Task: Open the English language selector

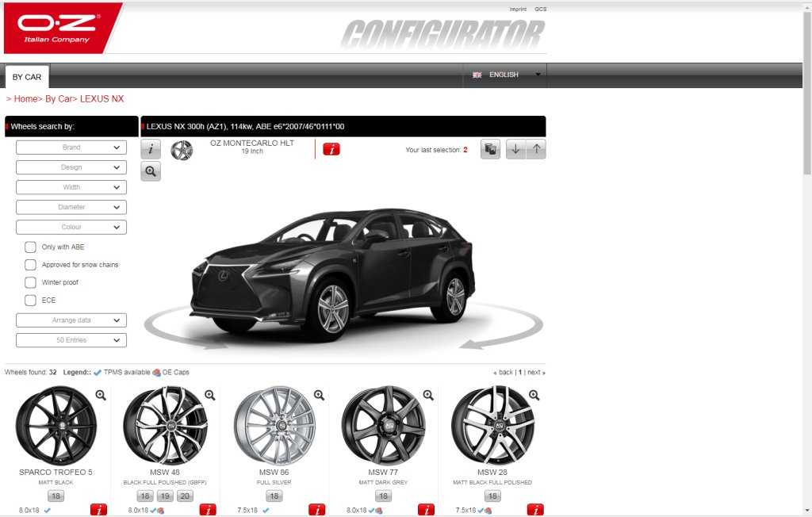Action: click(x=505, y=75)
